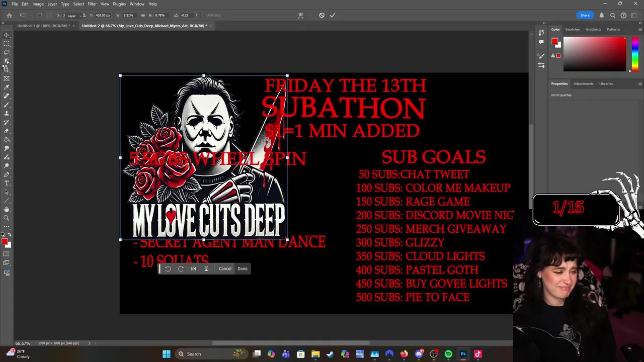Select the Eyedropper tool
Viewport: 644px width, 362px height.
click(x=7, y=87)
